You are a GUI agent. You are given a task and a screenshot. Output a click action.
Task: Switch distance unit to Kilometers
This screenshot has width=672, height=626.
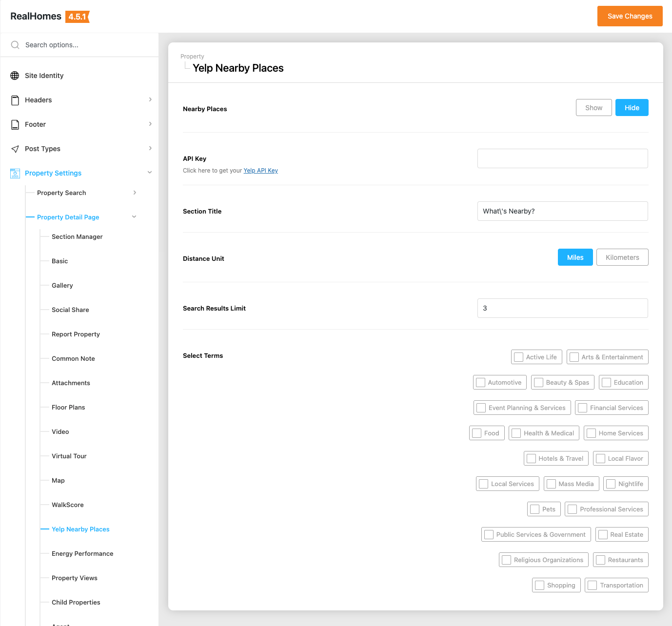pos(622,257)
